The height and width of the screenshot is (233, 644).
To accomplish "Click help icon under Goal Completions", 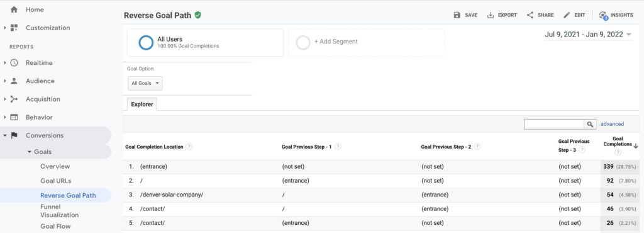I will (618, 152).
